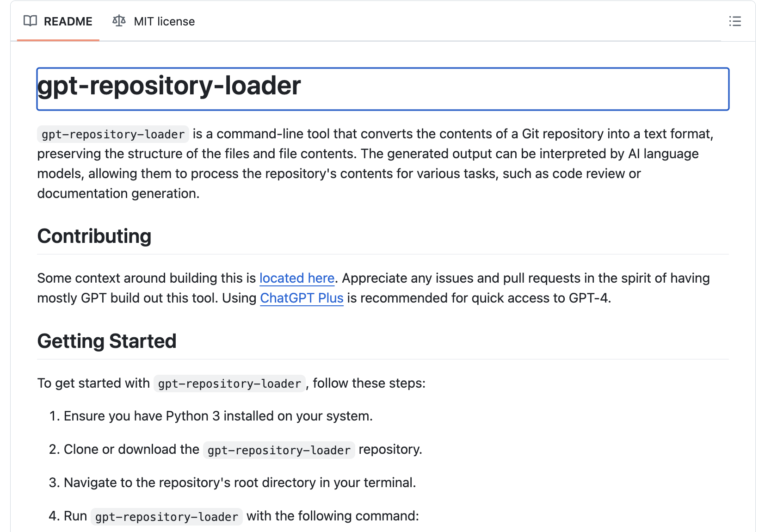
Task: Click step 3 about the root directory
Action: (241, 483)
